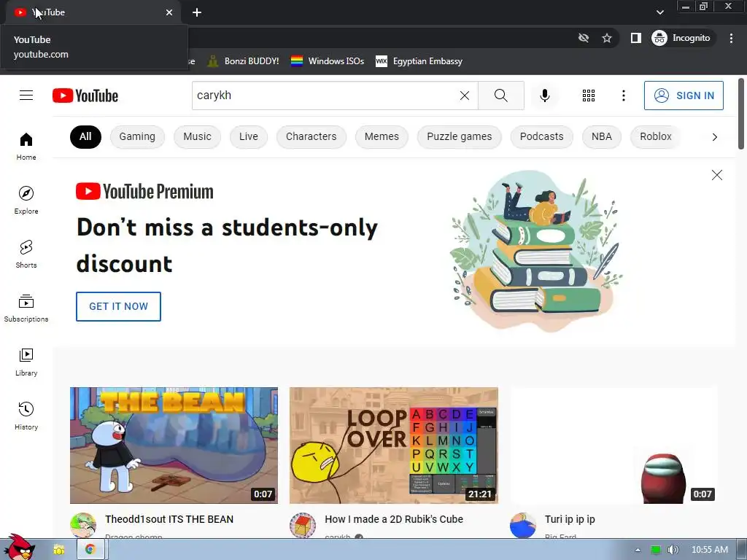Open the Turi ip ip ip video thumbnail

614,446
